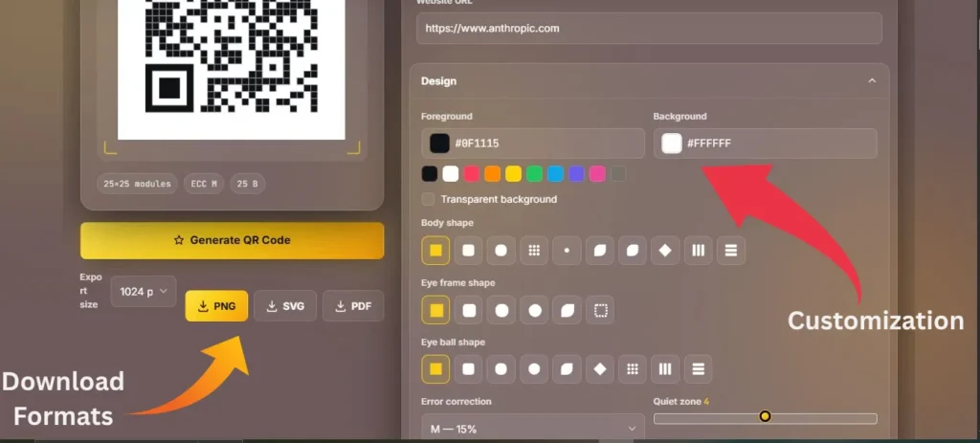
Task: Choose the dotted grid eye ball shape
Action: [633, 369]
